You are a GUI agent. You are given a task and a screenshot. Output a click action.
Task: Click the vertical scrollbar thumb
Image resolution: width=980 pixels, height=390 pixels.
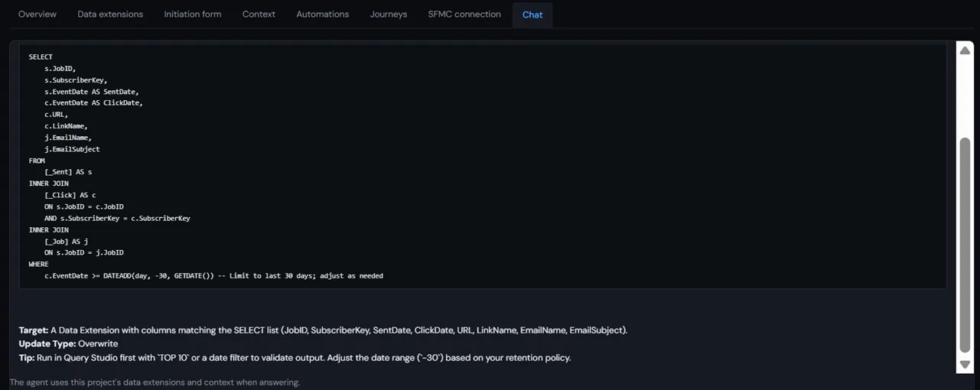[x=965, y=245]
